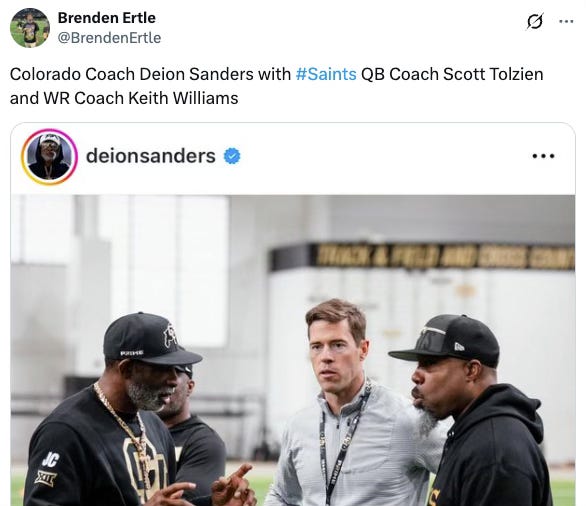586x506 pixels.
Task: Open the deionsanders username link
Action: point(151,155)
